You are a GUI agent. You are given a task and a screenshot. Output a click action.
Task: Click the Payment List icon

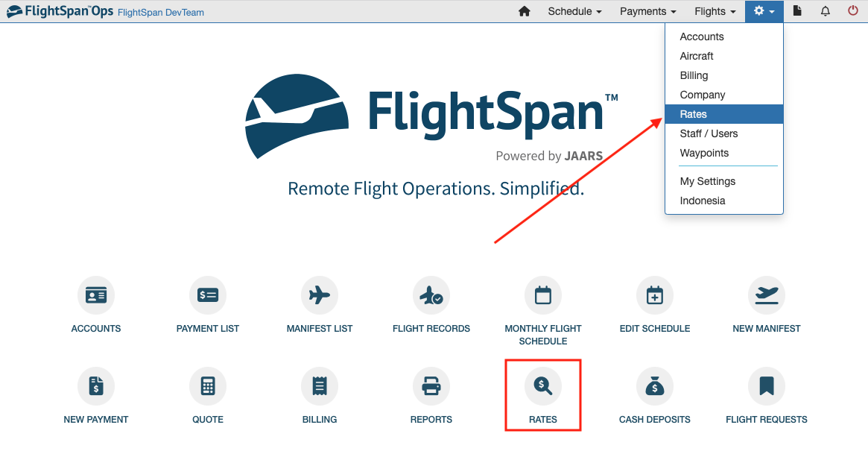tap(207, 294)
